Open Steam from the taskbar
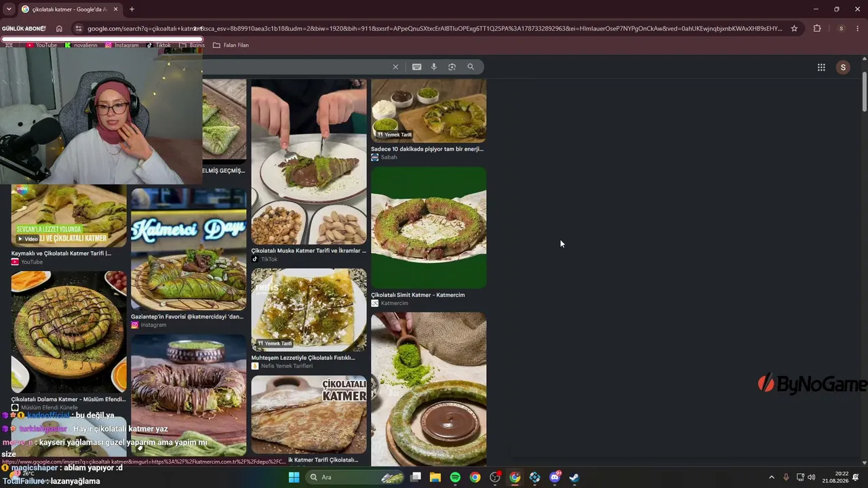868x488 pixels. tap(574, 477)
